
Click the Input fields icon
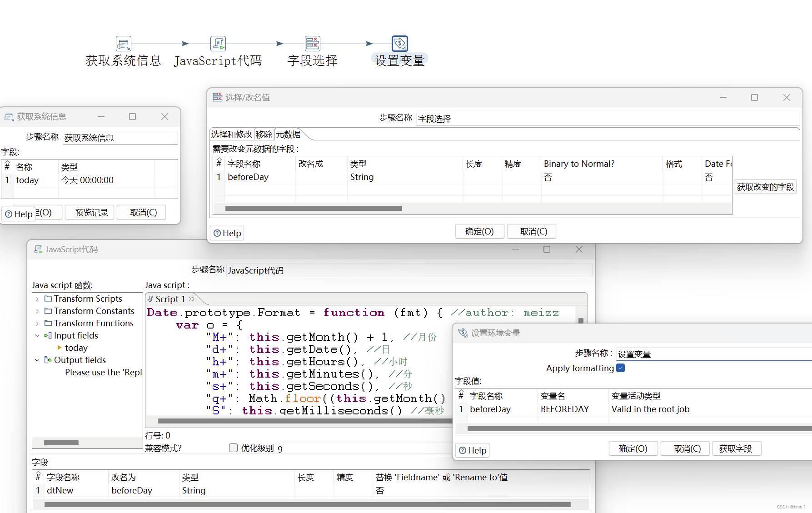48,335
